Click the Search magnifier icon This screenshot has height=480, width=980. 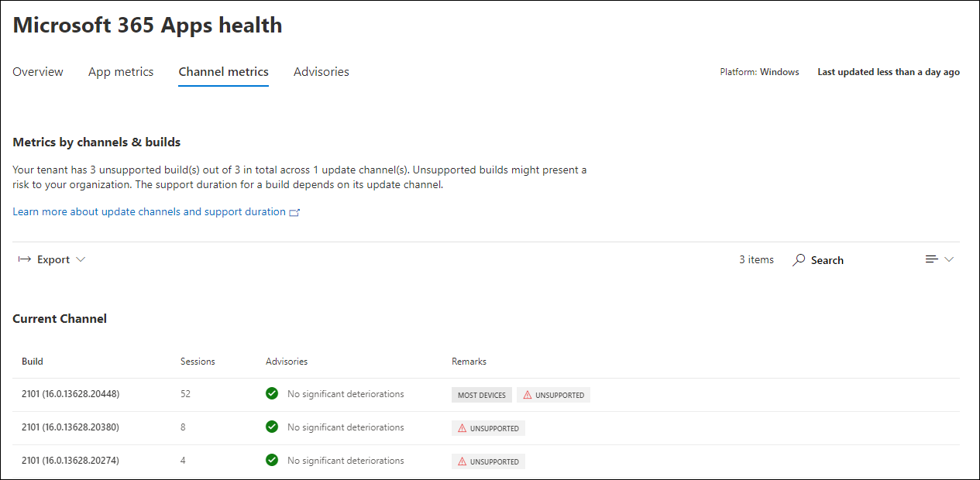[x=799, y=260]
